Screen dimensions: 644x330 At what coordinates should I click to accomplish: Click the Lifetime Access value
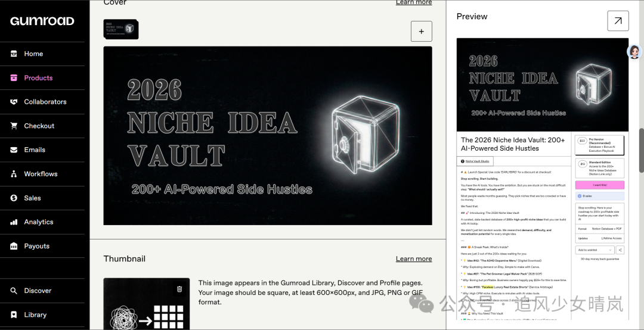pos(612,238)
